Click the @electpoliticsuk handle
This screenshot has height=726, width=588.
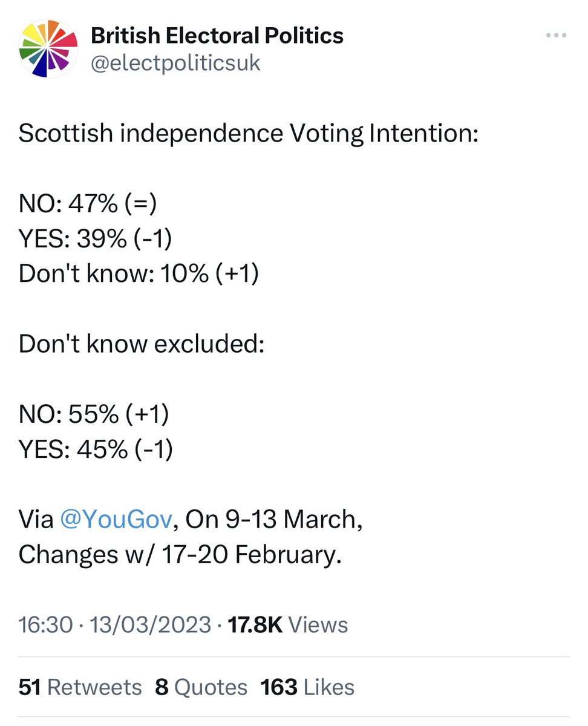click(175, 63)
